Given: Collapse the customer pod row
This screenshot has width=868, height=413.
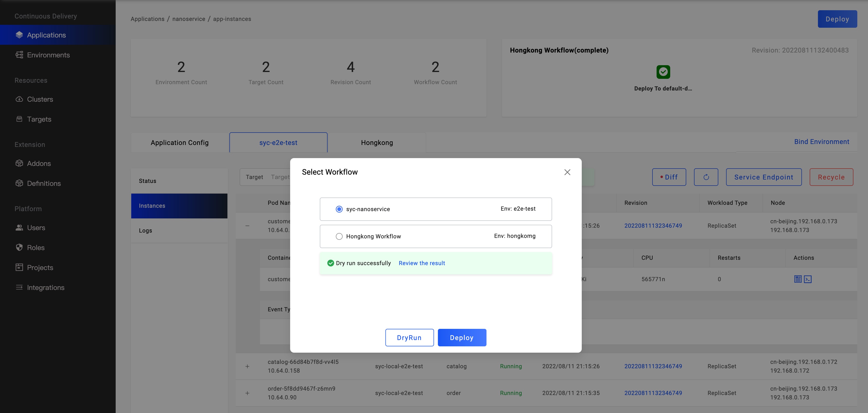Looking at the screenshot, I should point(247,225).
